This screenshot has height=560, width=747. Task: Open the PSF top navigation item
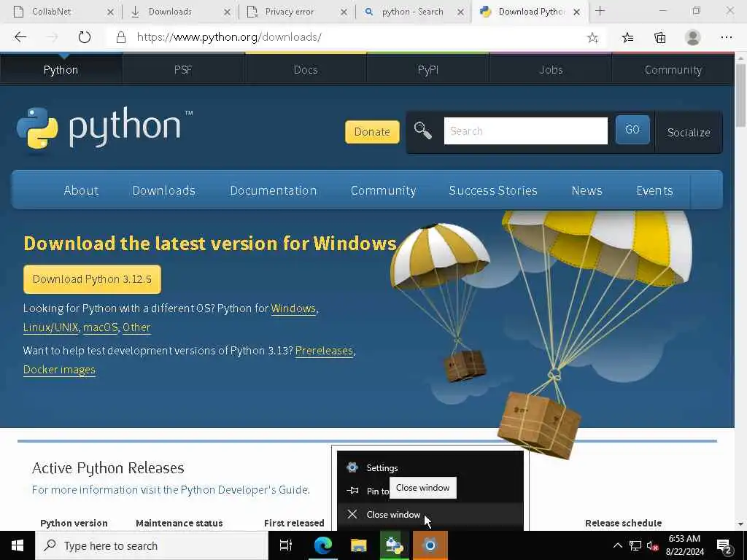coord(183,69)
